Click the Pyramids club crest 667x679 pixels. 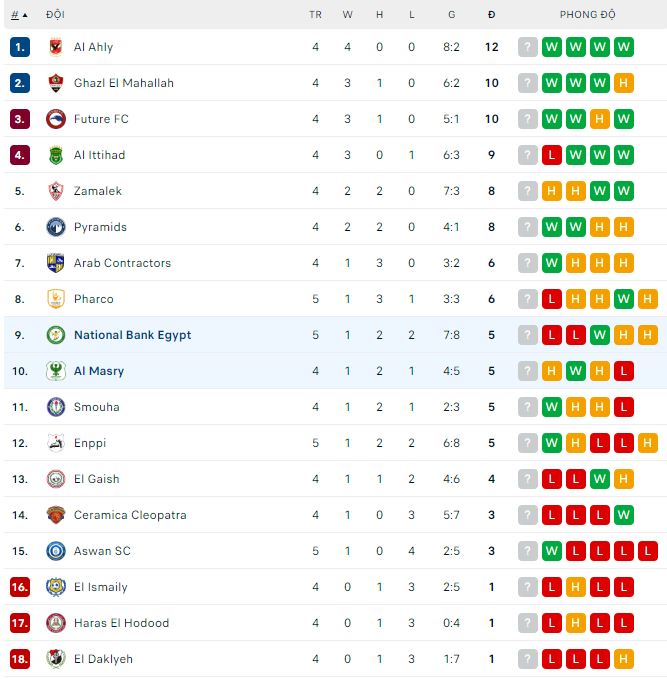tap(56, 227)
